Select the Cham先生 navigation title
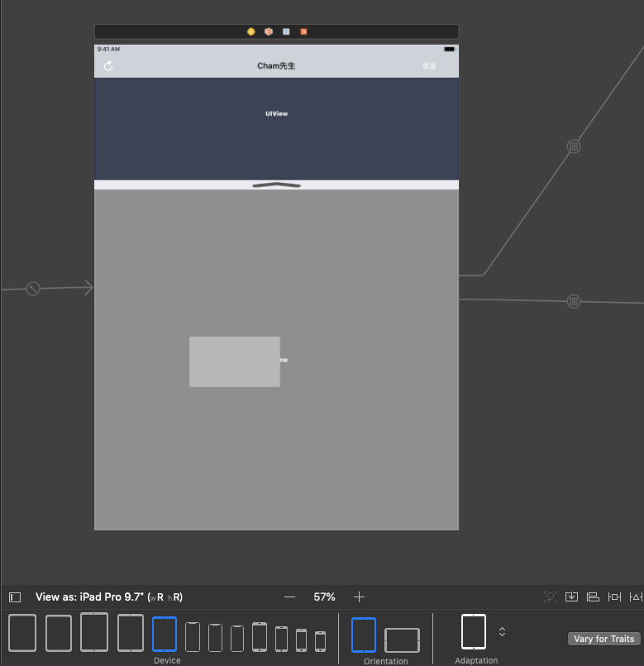This screenshot has height=666, width=644. pos(276,66)
